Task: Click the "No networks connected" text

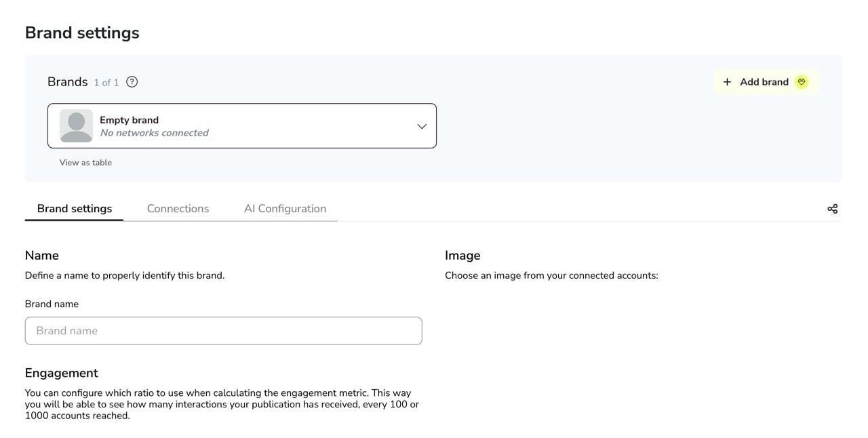Action: click(x=154, y=133)
